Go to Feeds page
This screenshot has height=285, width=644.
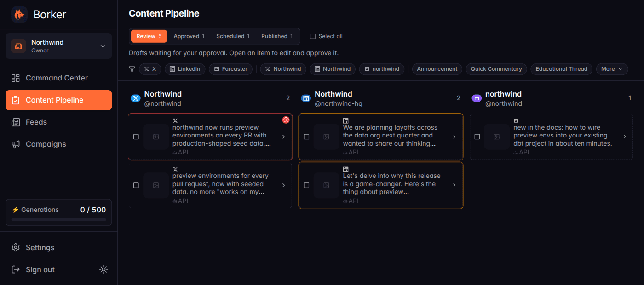(x=58, y=122)
